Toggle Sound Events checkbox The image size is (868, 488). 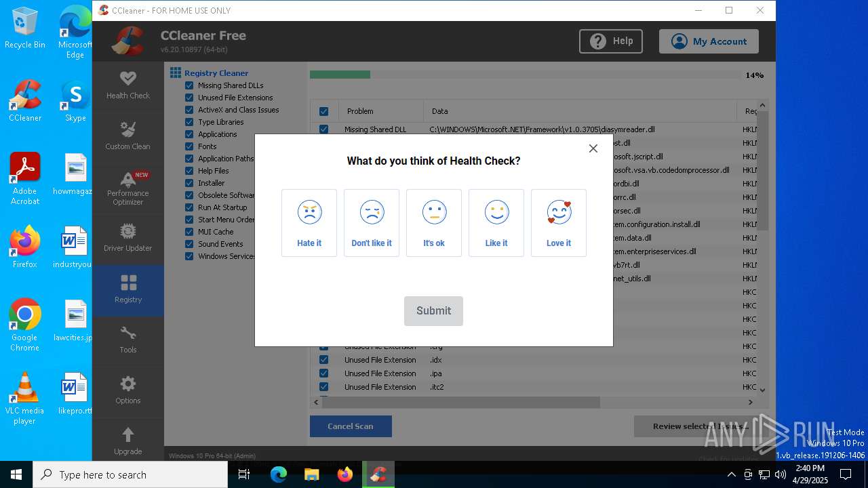click(189, 244)
